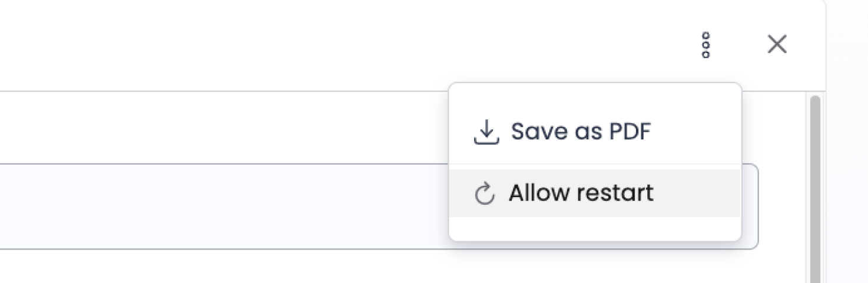The height and width of the screenshot is (283, 868).
Task: Click the clockwise refresh glyph before Allow restart
Action: point(484,194)
